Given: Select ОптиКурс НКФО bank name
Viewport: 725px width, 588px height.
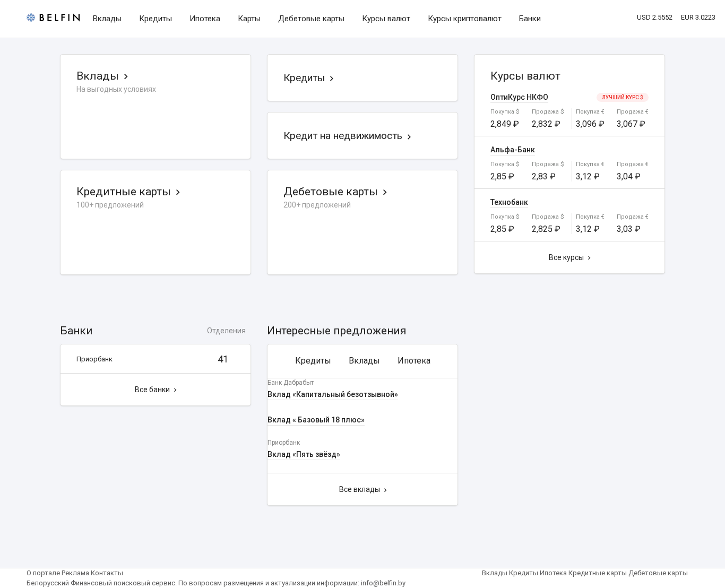Looking at the screenshot, I should point(519,97).
